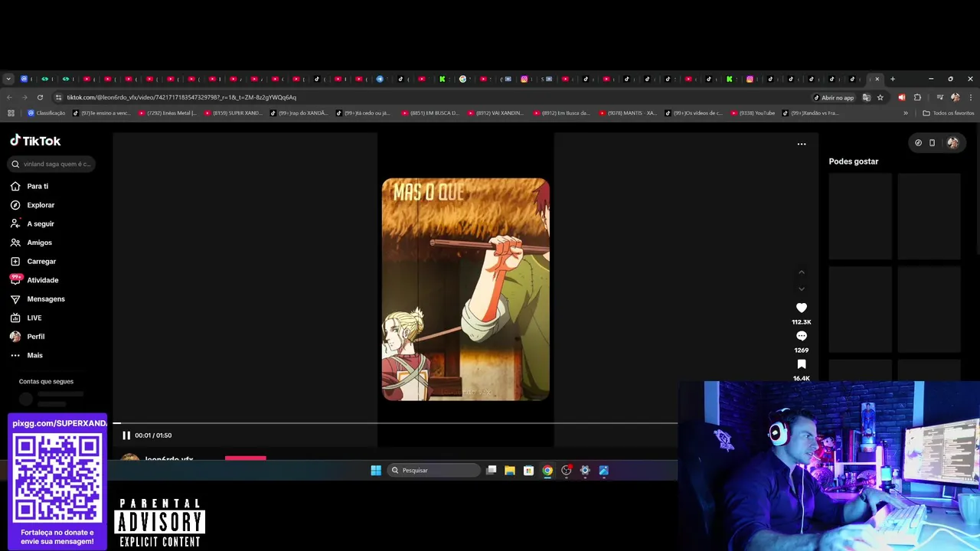Open TikTok profile avatar menu
This screenshot has height=551, width=980.
click(x=952, y=142)
